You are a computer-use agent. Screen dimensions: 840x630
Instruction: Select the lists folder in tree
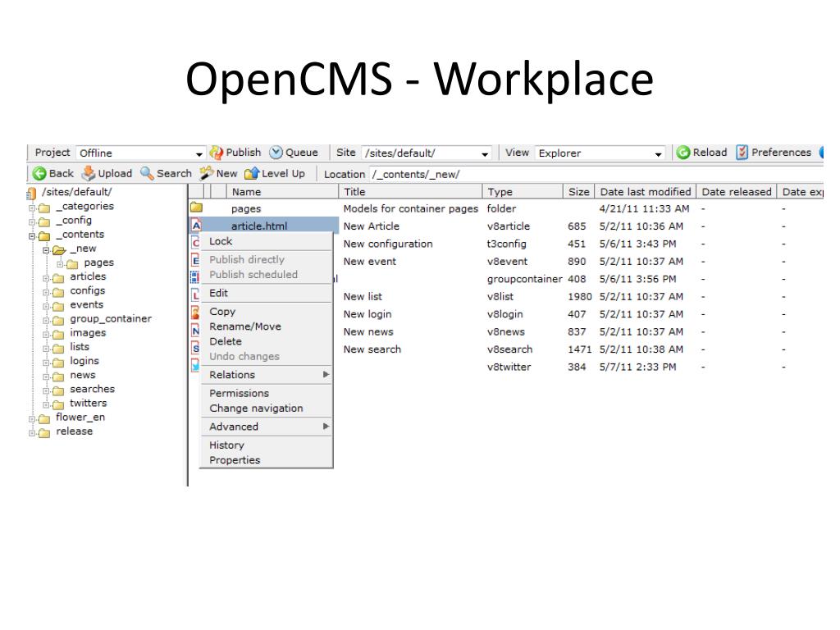click(80, 347)
